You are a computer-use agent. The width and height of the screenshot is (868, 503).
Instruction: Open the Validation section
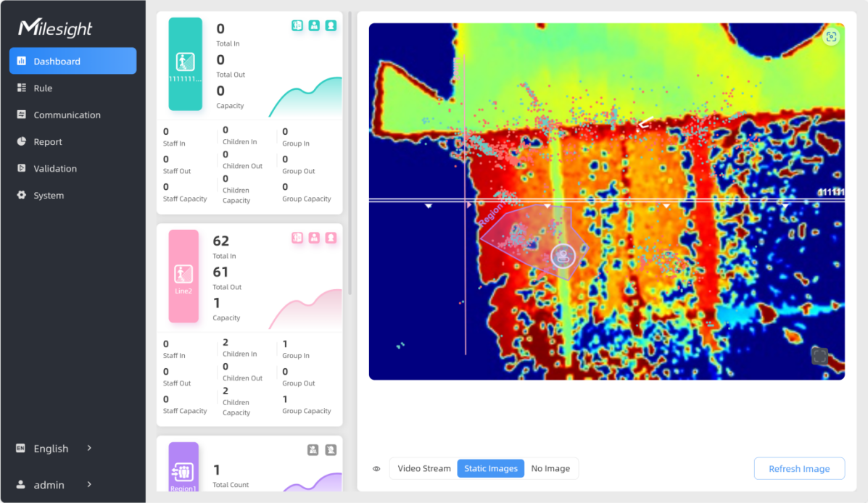click(55, 169)
